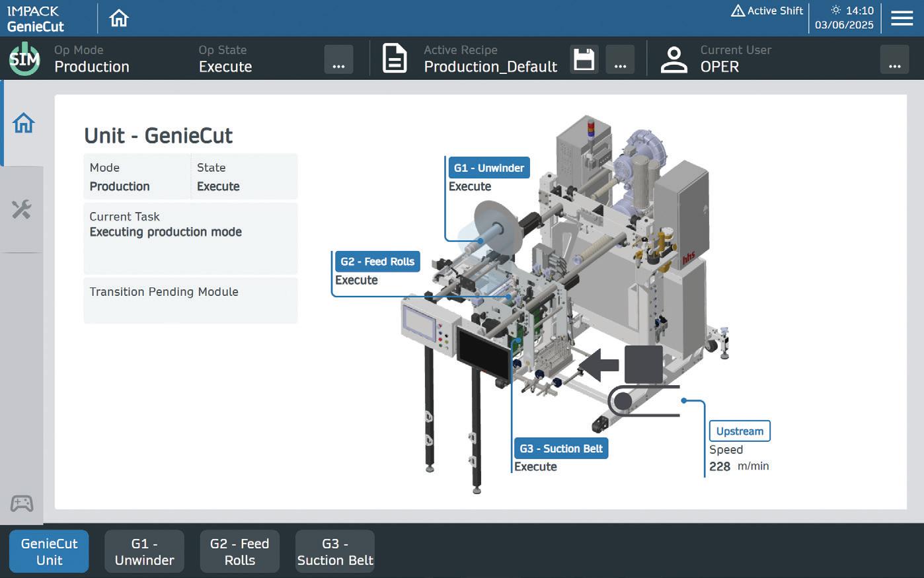Screen dimensions: 924x578
Task: Click the Mode Production cell
Action: point(137,176)
